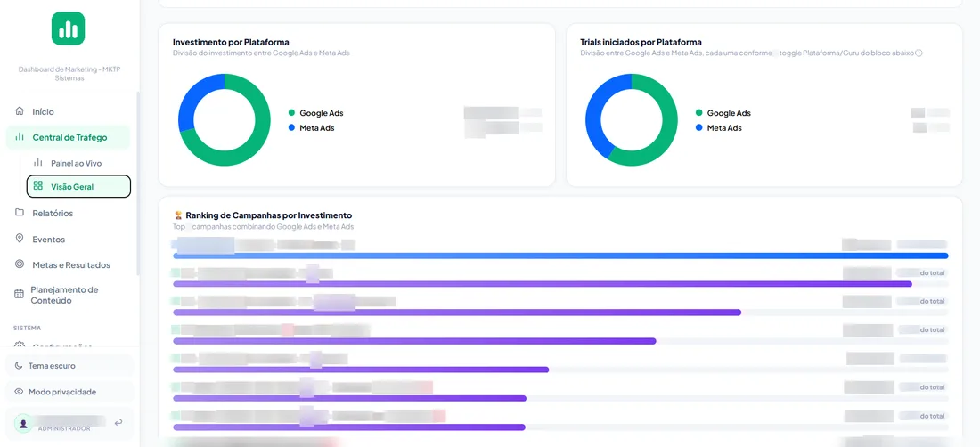
Task: Click the 'Investimento por Plataforma' heading
Action: pos(231,42)
